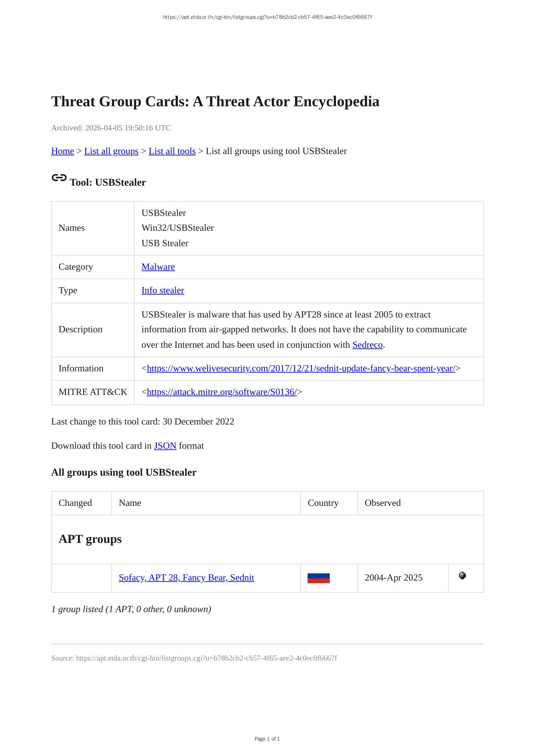This screenshot has width=535, height=756.
Task: Click the permalink chain icon beside Tool heading
Action: pos(59,178)
